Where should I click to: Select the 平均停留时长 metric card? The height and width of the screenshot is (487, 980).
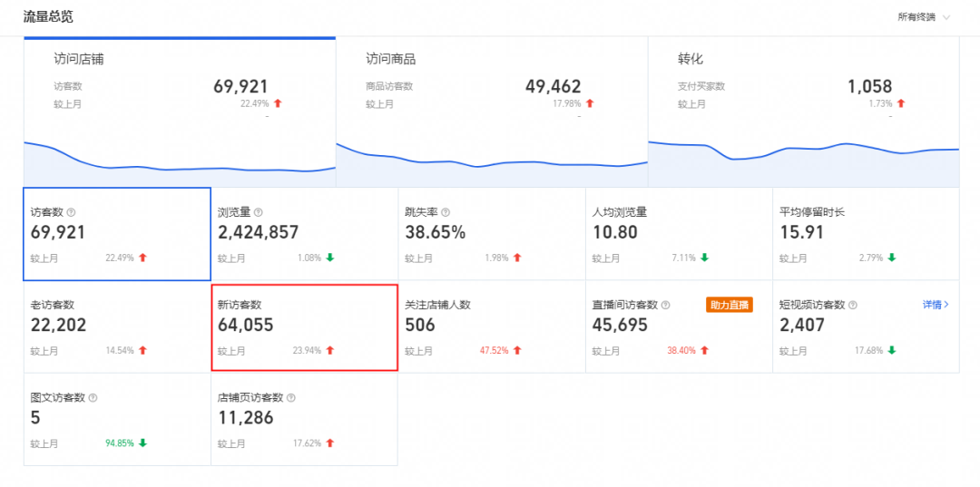coord(866,234)
